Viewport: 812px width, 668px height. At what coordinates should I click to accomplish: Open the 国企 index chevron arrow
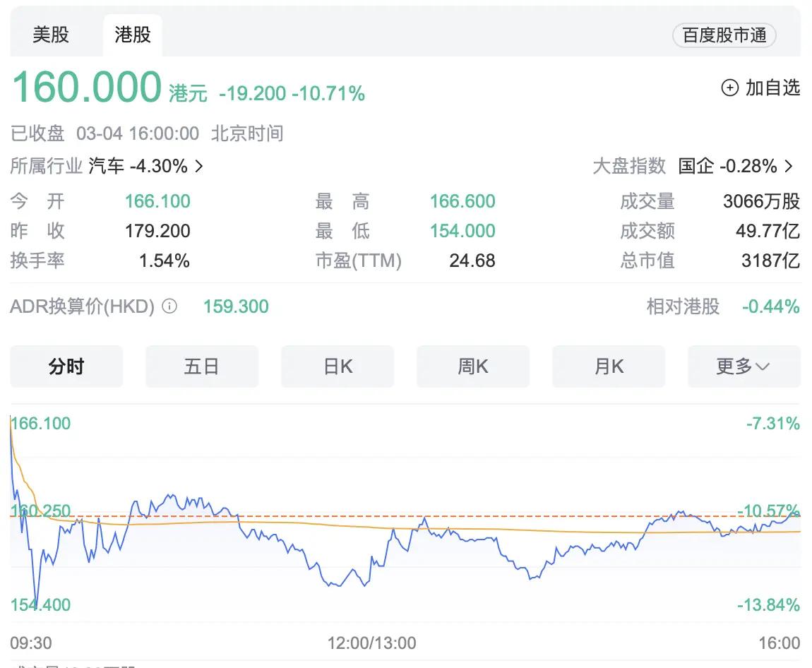(789, 166)
